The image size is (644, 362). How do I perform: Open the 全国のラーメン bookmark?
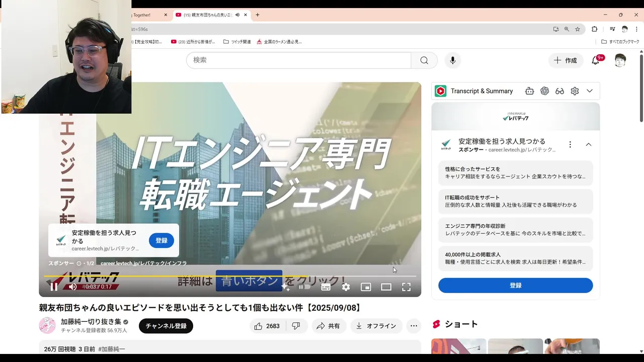(x=279, y=42)
